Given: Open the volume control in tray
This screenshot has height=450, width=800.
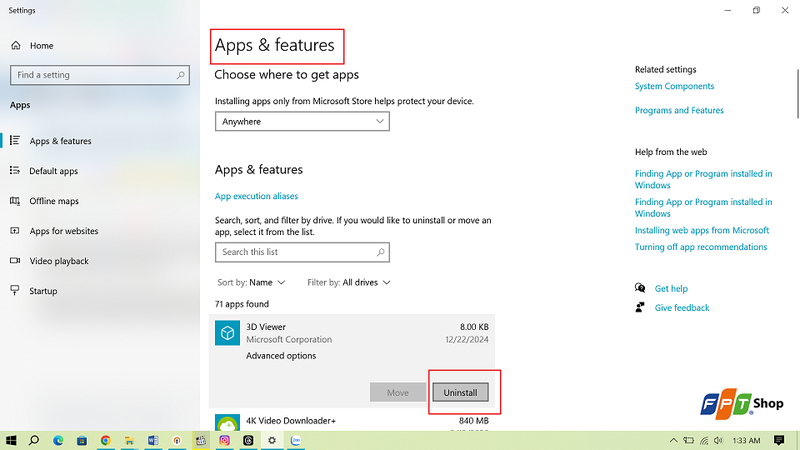Looking at the screenshot, I should click(719, 440).
